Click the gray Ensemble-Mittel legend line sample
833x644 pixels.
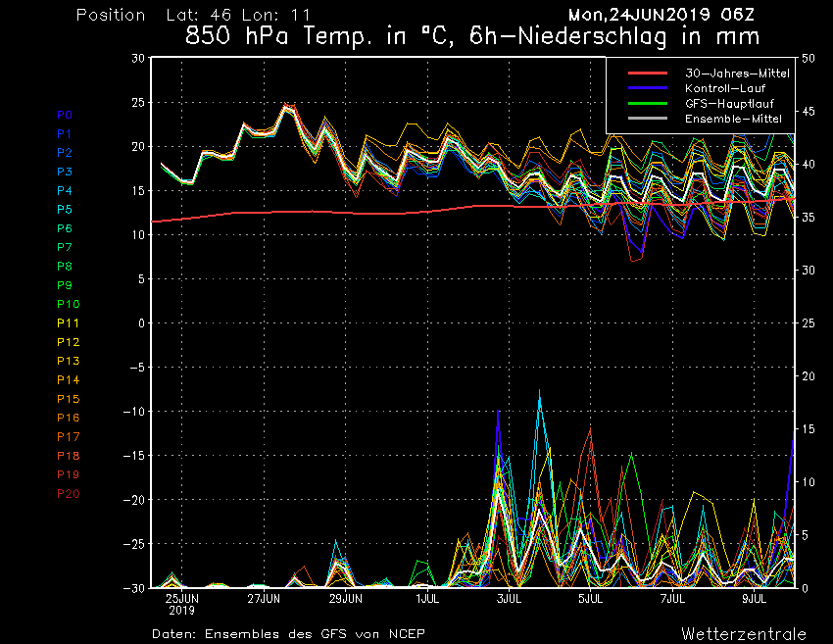(648, 119)
